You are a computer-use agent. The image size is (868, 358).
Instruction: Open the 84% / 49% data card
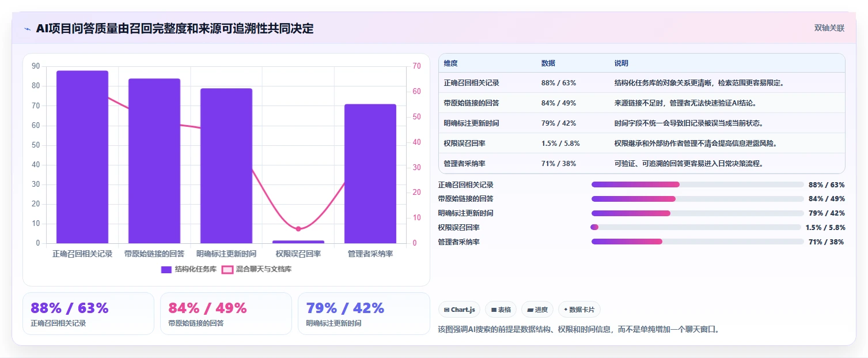226,314
